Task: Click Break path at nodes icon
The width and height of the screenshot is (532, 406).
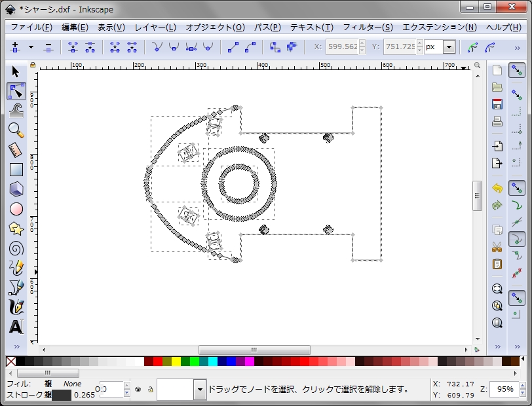Action: point(90,47)
